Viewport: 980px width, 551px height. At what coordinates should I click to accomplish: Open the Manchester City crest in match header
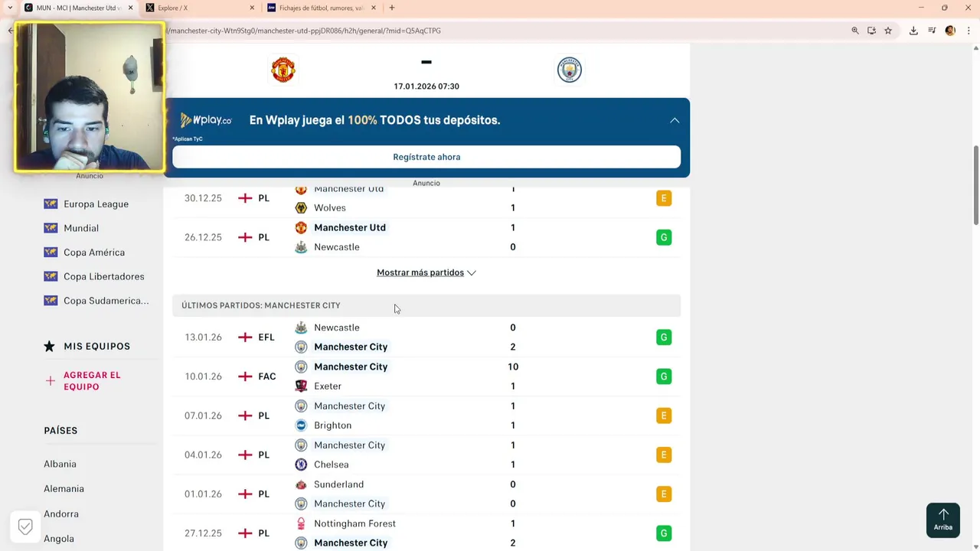(570, 70)
